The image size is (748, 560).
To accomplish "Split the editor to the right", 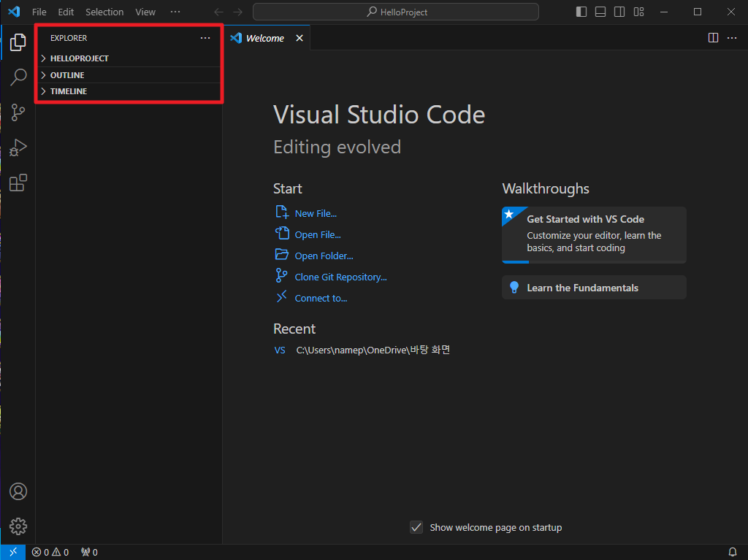I will pyautogui.click(x=713, y=38).
